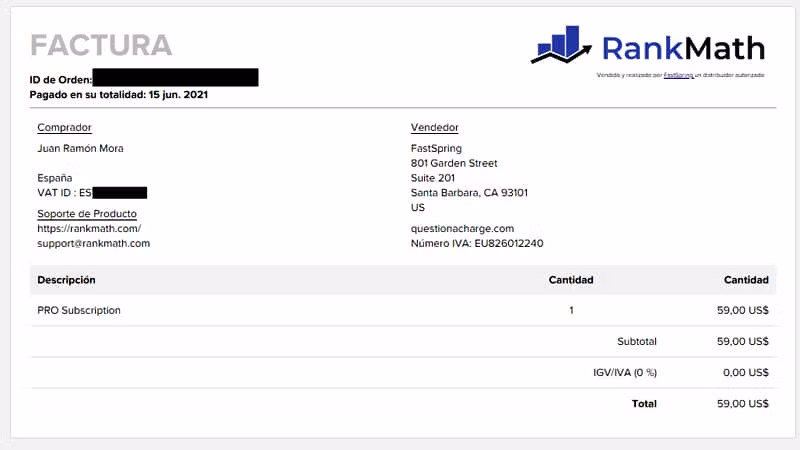Screen dimensions: 800x450
Task: Click the 'Suite 201' line
Action: point(433,178)
